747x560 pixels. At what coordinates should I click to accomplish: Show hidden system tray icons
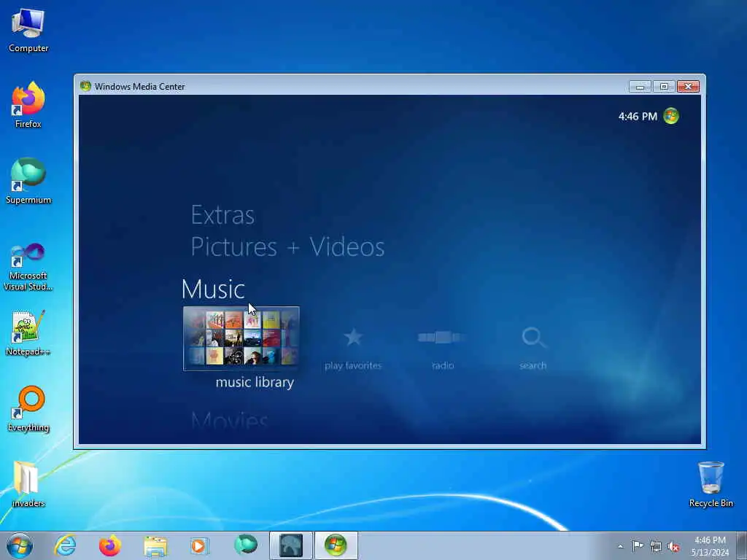point(620,546)
